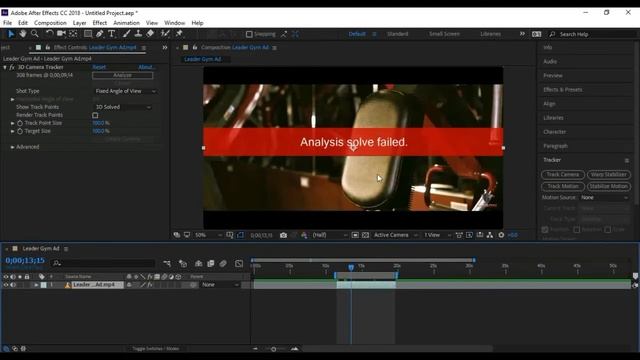Screen dimensions: 640x360
Task: Toggle lock on the Effect Controls panel
Action: pos(48,48)
